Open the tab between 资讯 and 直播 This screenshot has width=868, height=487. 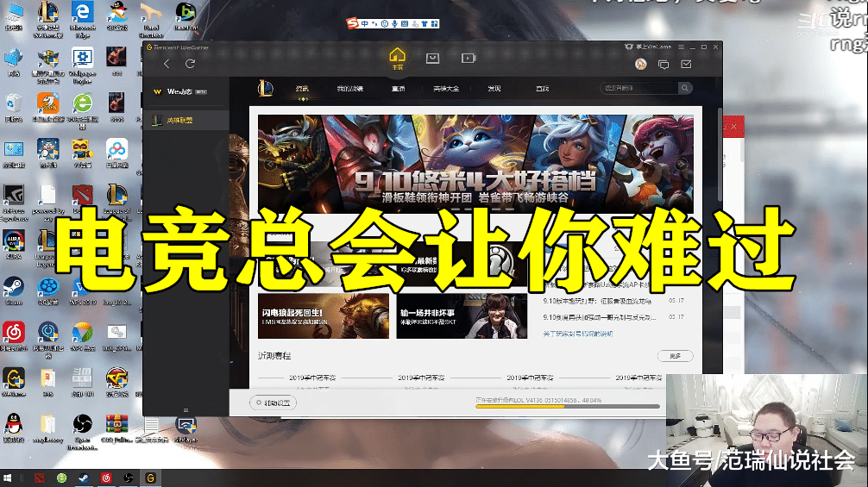(x=349, y=89)
